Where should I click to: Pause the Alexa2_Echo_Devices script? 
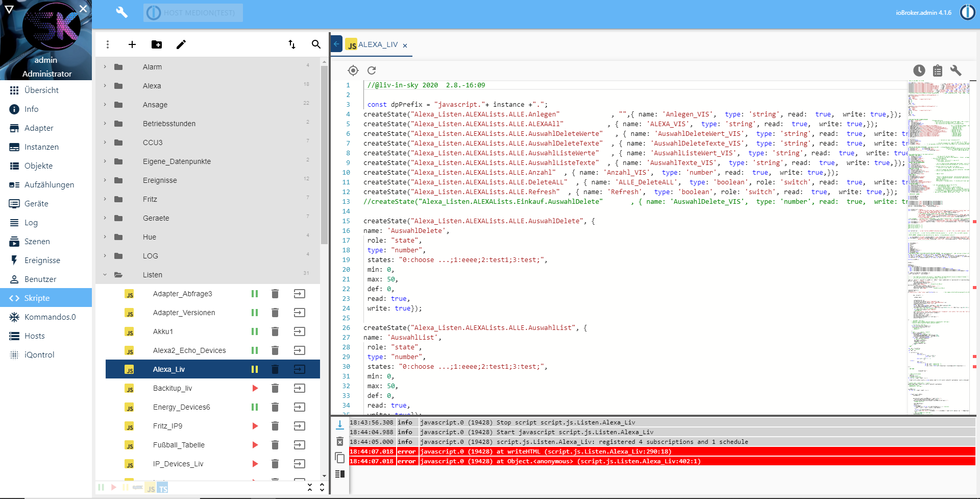tap(255, 350)
